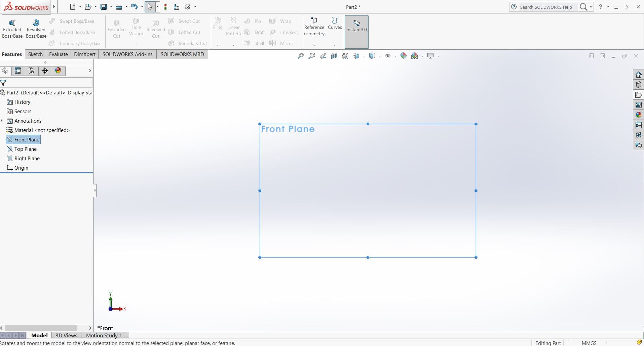The height and width of the screenshot is (346, 644).
Task: Click the Edit Appearance color ball
Action: point(404,56)
